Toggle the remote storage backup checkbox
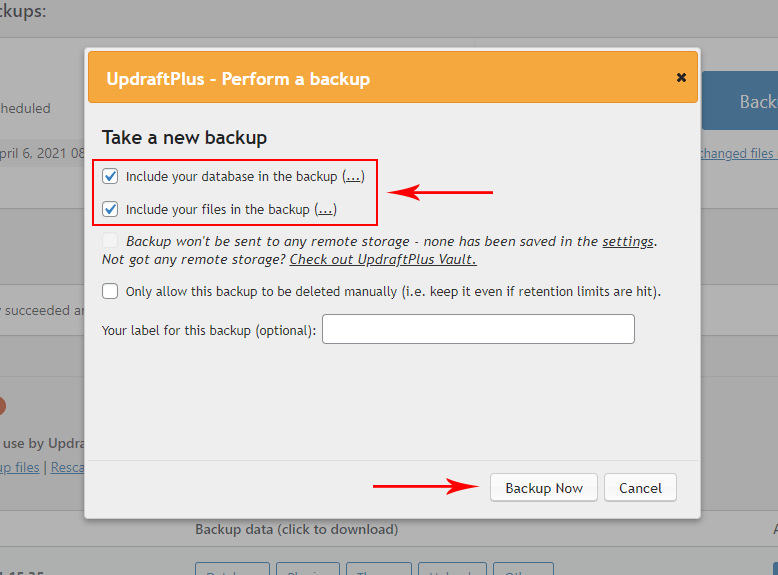The image size is (778, 575). [110, 242]
